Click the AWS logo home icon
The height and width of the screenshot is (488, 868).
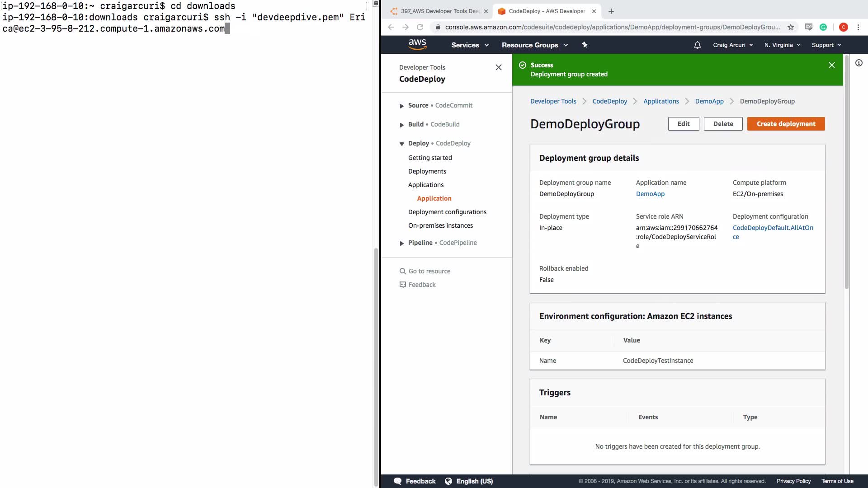pos(417,44)
